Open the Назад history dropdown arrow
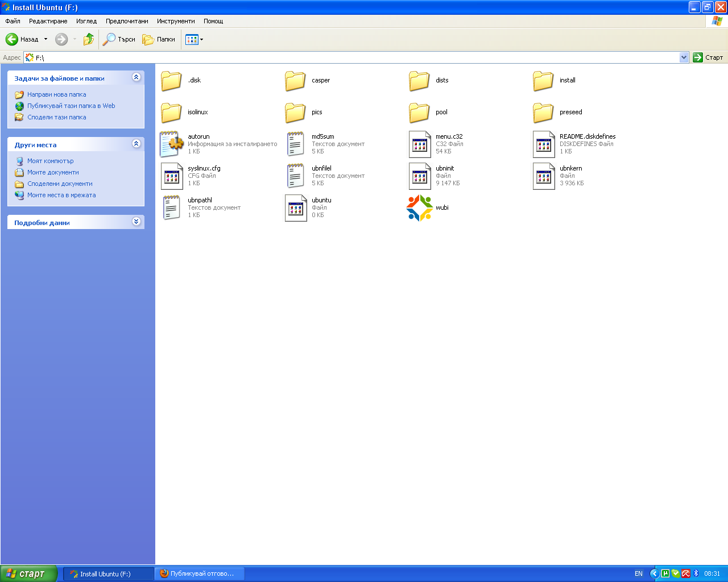 coord(46,39)
